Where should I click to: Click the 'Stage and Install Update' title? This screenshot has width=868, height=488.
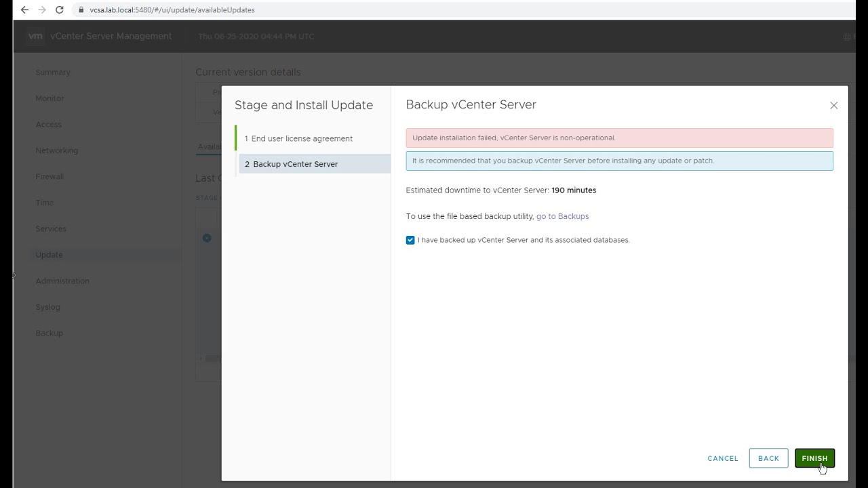coord(304,105)
